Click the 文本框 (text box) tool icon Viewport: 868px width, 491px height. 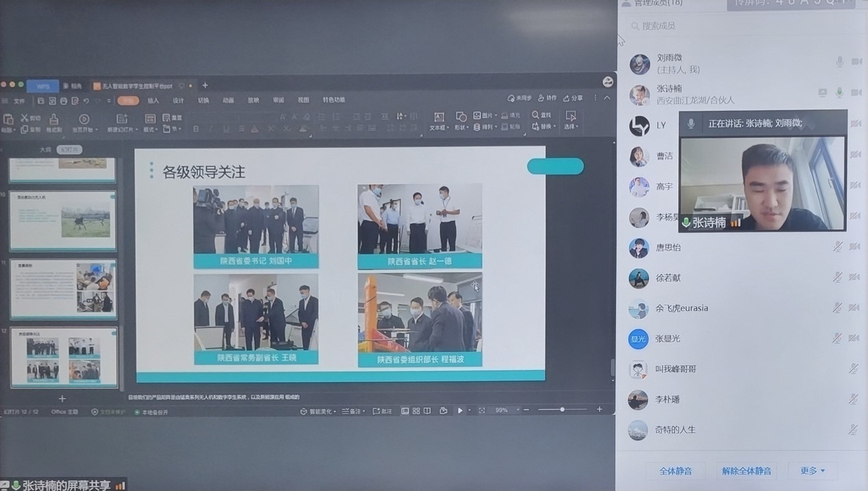pos(439,117)
